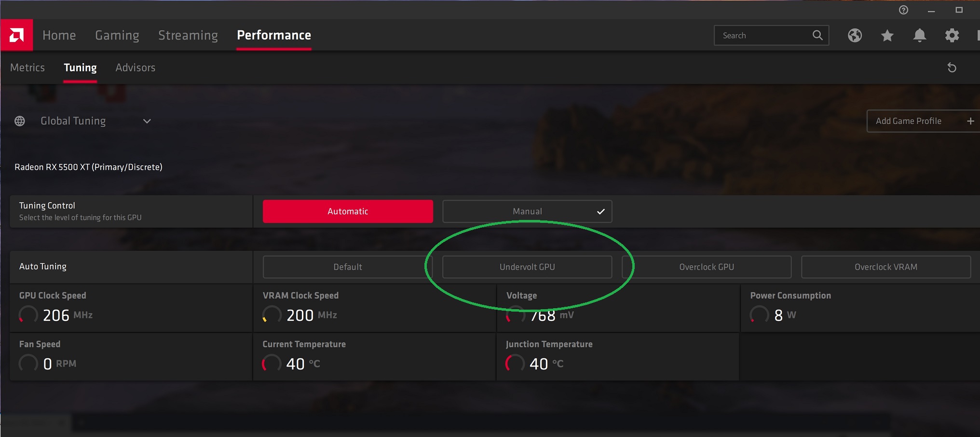Click the Current Temperature gauge
Viewport: 980px width, 437px height.
pos(272,363)
